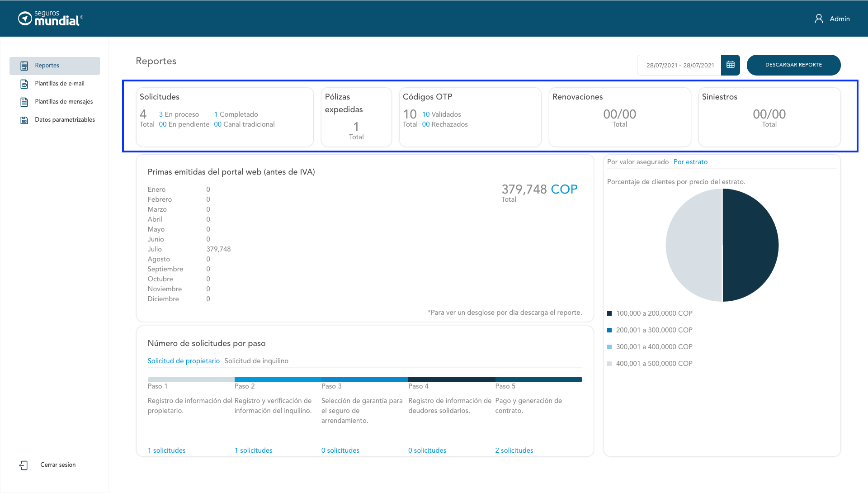Switch to Por valor asegurado tab
This screenshot has width=868, height=493.
pos(637,162)
